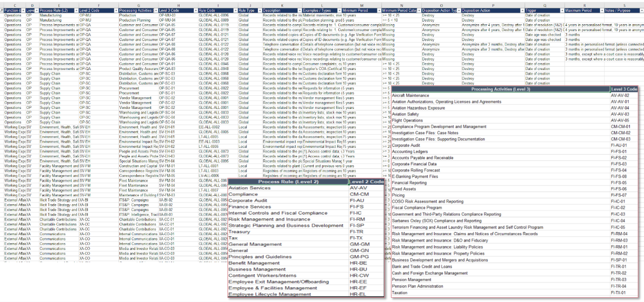Click the Fixed Assets row
The width and height of the screenshot is (644, 302).
coord(500,189)
